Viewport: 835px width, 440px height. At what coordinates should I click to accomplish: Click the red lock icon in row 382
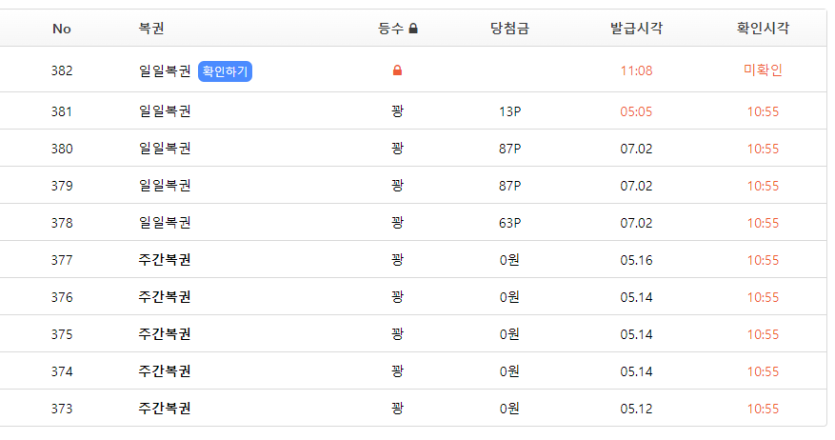397,70
